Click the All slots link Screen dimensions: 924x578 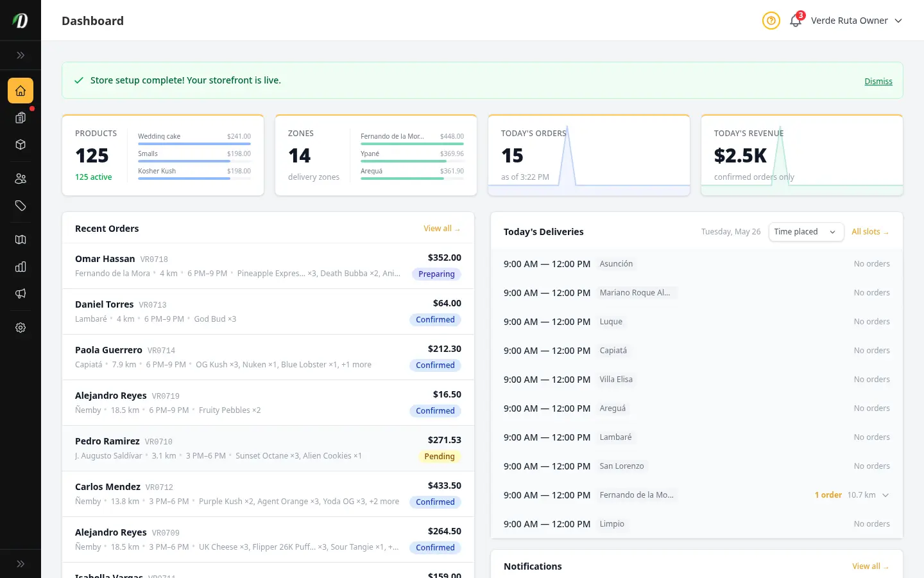coord(870,232)
